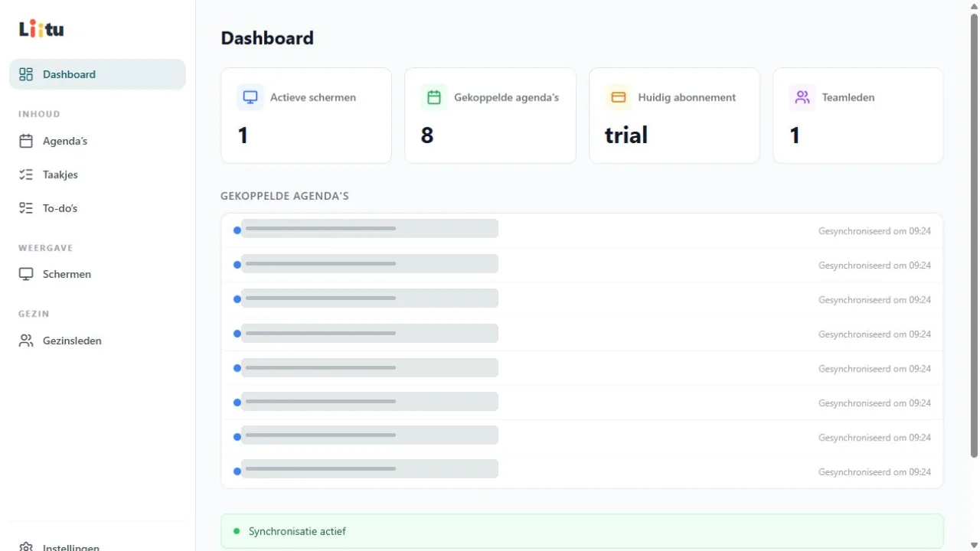Click the value 8 on the agenda's card

427,135
